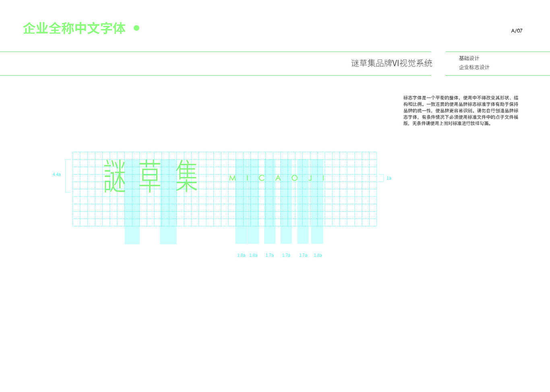Screen dimensions: 550x392
Task: Select the paragraph line starting "标志字体是一个平衡的整体"
Action: coord(461,98)
